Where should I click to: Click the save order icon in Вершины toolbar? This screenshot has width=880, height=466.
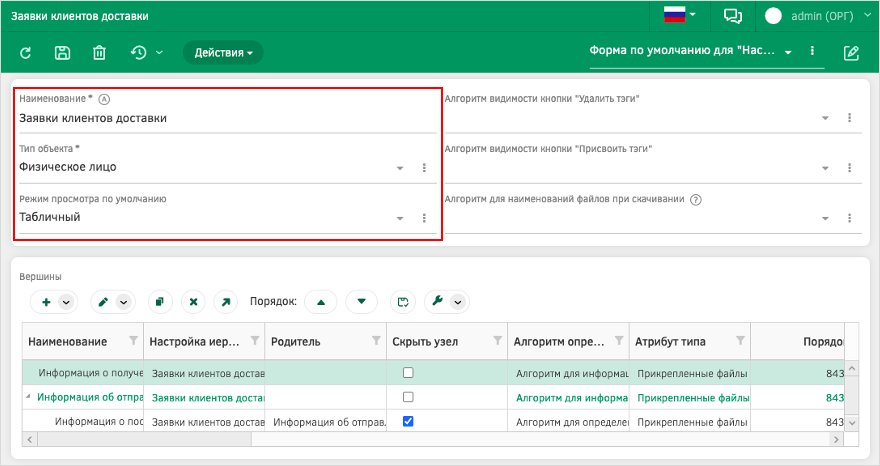point(402,302)
